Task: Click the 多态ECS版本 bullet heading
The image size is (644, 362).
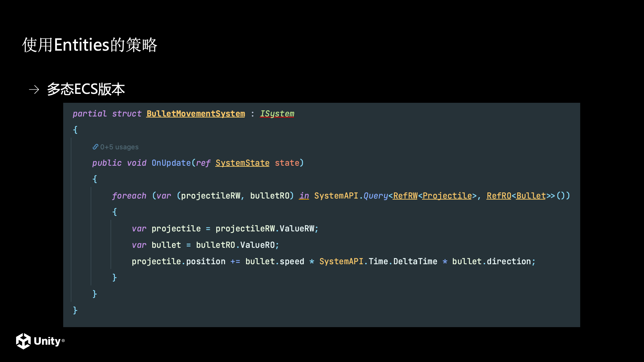Action: click(86, 89)
